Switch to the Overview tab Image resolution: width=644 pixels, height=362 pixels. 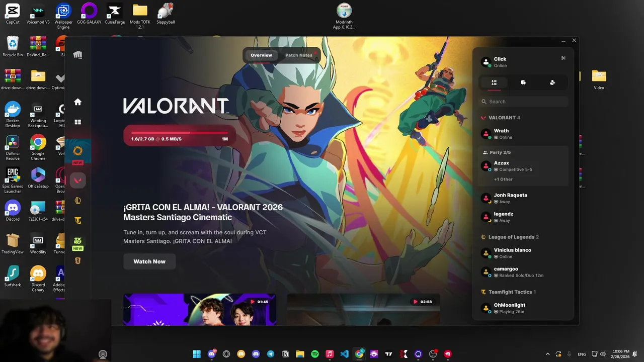(x=261, y=55)
